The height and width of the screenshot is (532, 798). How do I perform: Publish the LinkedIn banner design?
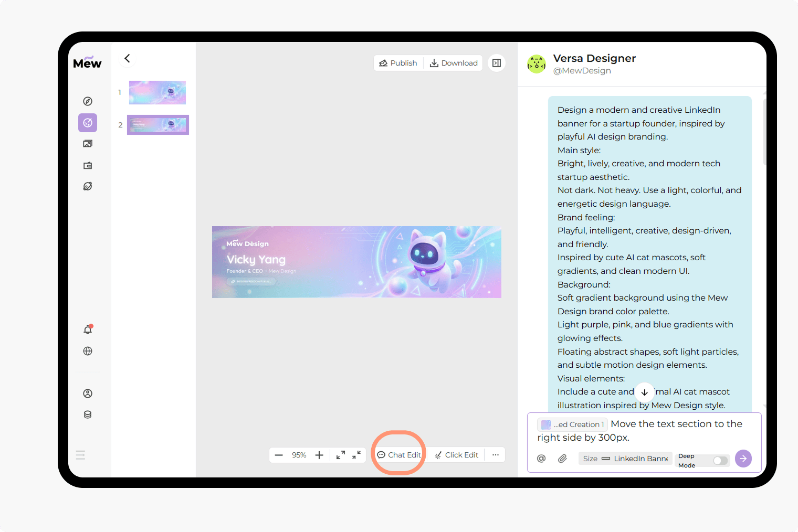pos(398,62)
